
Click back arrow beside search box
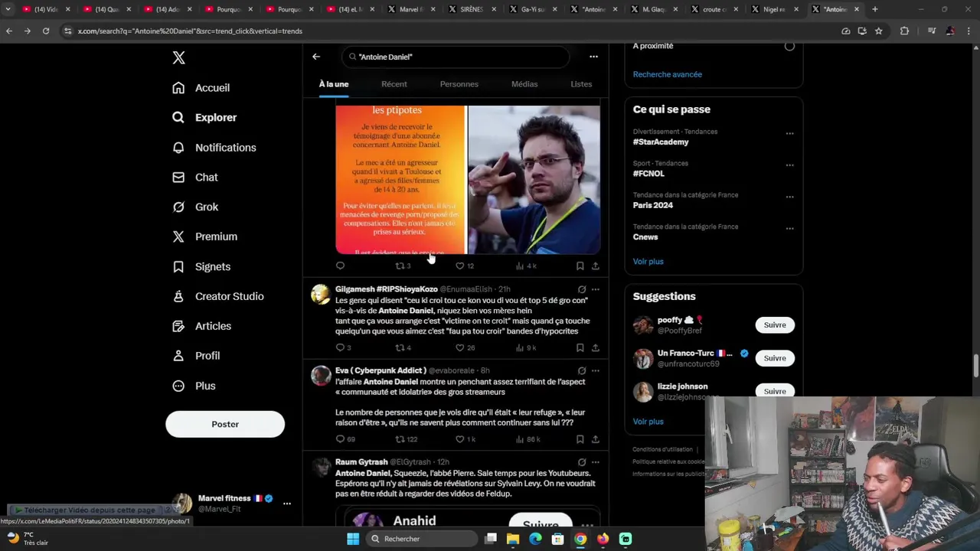[316, 57]
